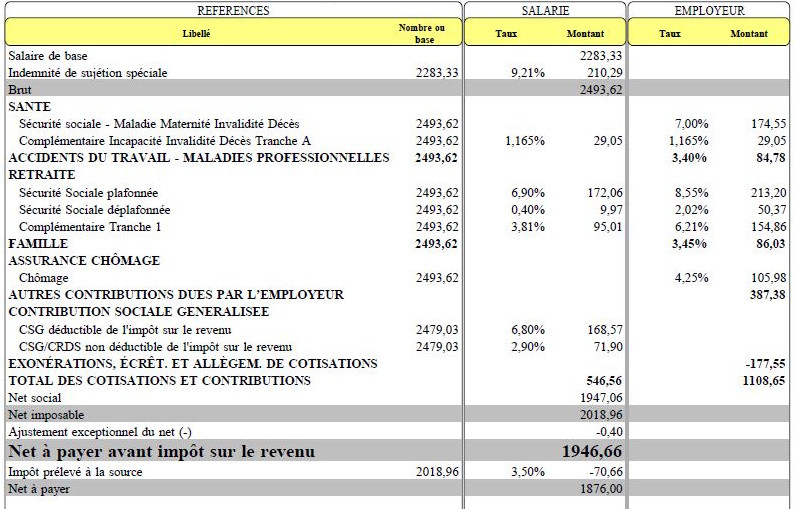Click the 'Salaire de base' row label
This screenshot has height=509, width=798.
point(48,56)
